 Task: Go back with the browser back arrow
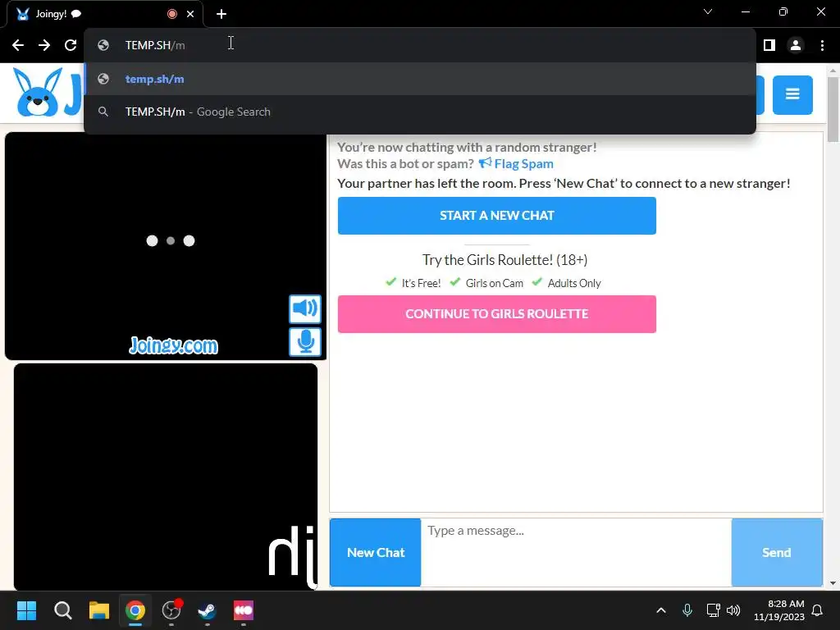pyautogui.click(x=18, y=45)
